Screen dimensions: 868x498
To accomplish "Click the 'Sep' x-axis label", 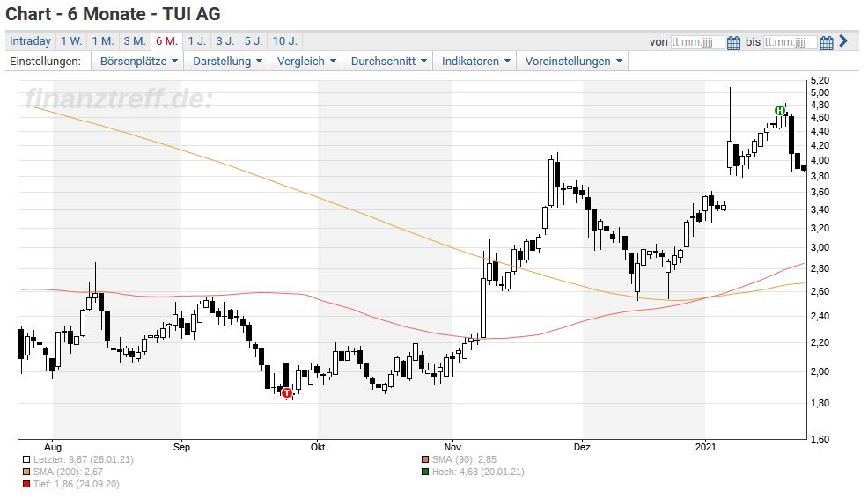I will coord(181,447).
